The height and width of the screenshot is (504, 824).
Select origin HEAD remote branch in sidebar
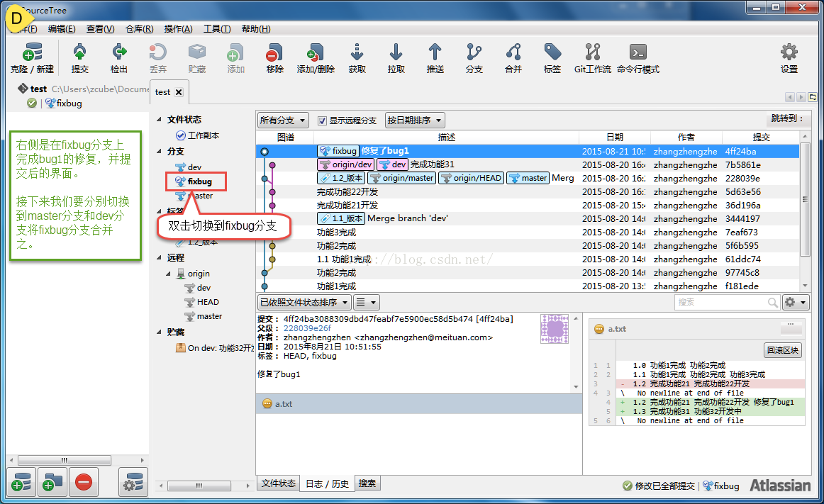(x=202, y=302)
